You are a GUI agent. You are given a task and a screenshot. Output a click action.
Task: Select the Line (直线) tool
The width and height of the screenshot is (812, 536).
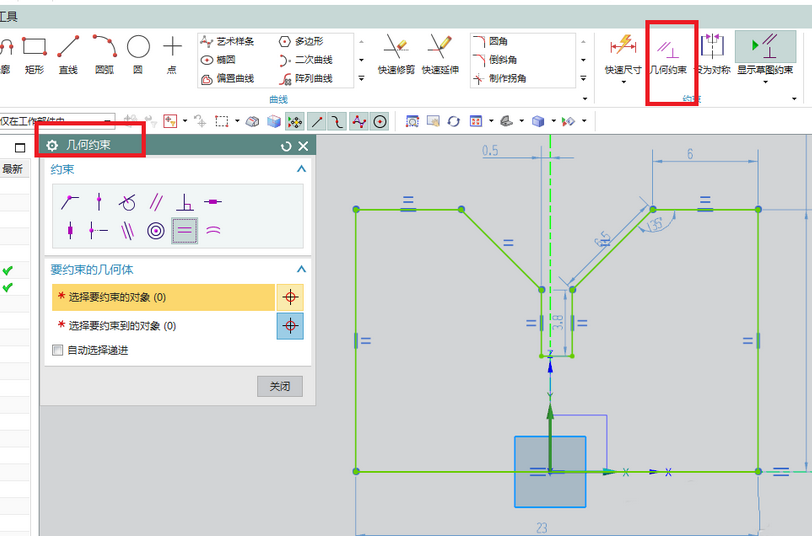pos(68,54)
